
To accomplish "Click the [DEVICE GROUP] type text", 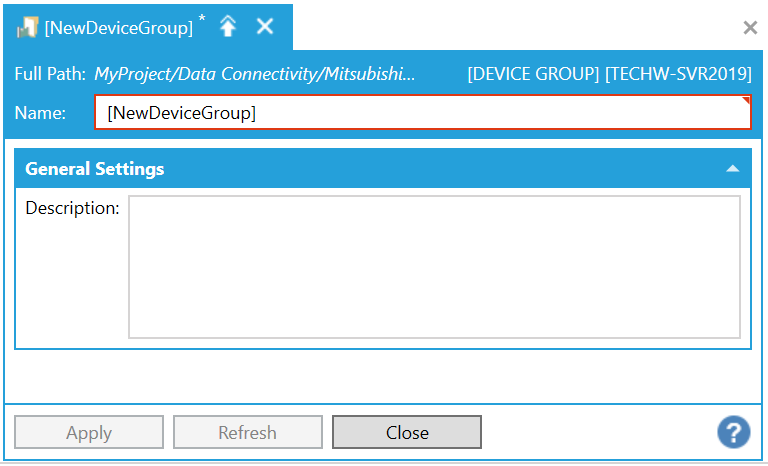I will 533,74.
